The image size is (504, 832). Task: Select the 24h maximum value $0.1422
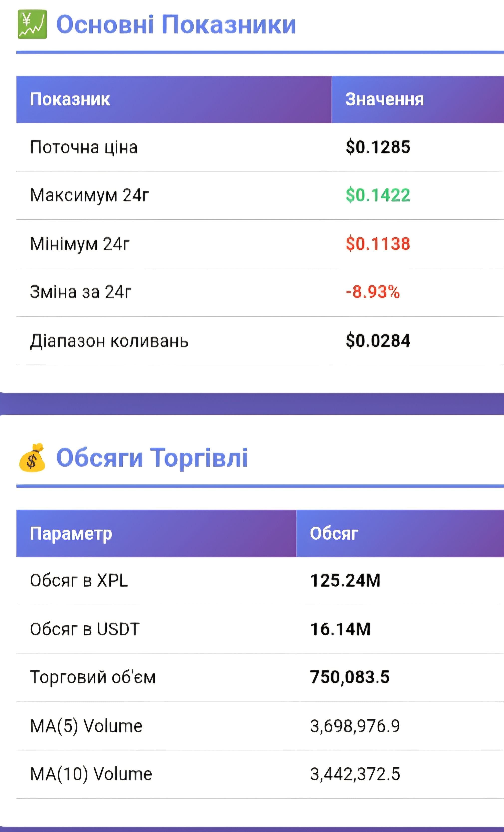(378, 195)
